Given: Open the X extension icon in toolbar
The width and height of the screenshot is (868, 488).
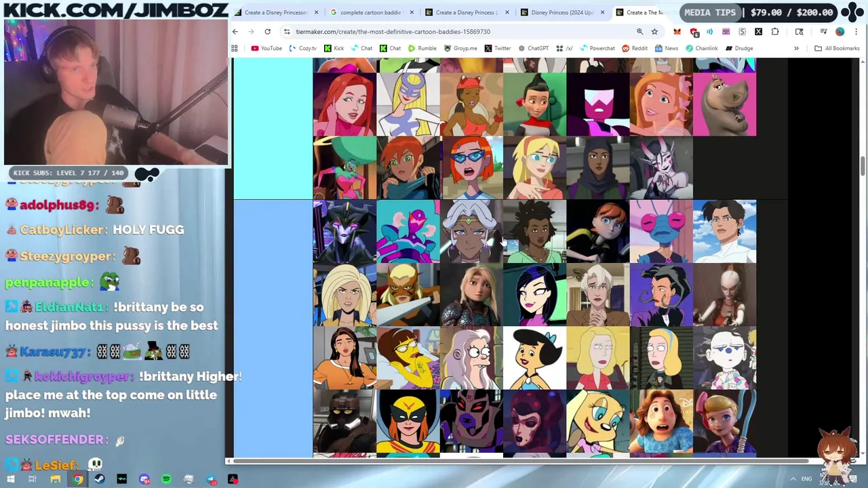Looking at the screenshot, I should click(758, 32).
